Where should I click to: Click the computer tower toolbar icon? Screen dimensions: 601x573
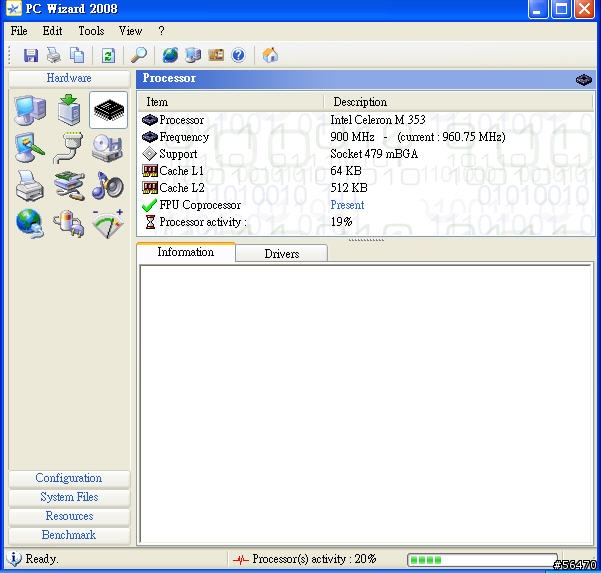point(193,55)
